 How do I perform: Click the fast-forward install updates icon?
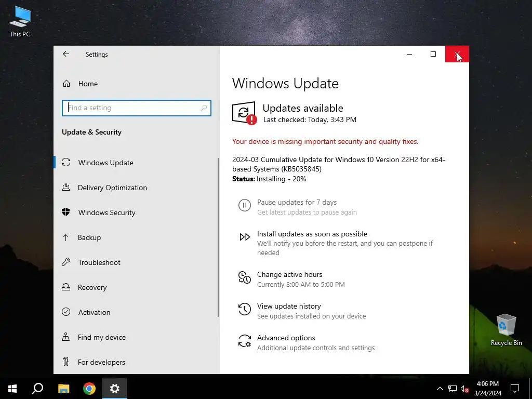pos(245,237)
